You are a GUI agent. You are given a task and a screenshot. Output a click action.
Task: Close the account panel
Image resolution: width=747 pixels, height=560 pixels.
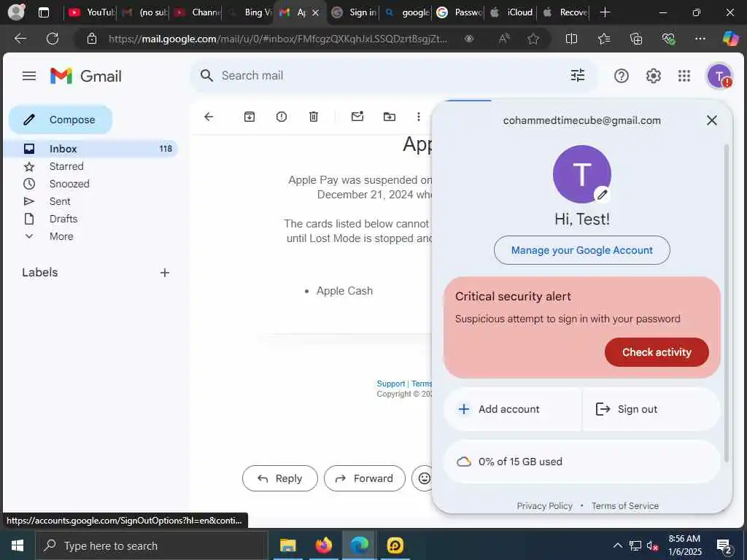(x=712, y=120)
